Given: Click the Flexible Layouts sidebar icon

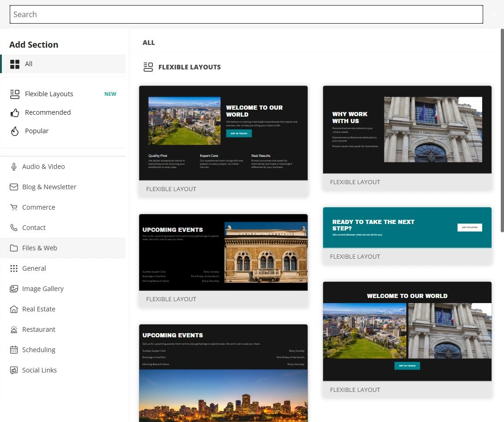Looking at the screenshot, I should click(x=15, y=94).
